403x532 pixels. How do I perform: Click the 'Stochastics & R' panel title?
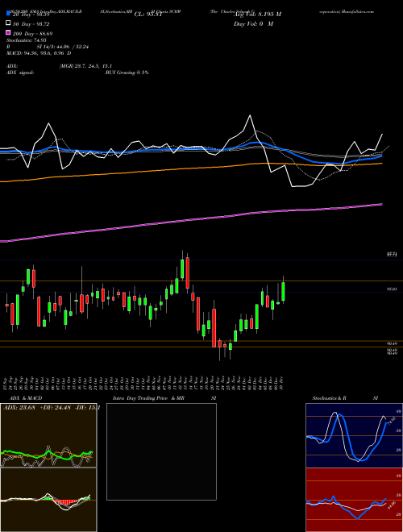pyautogui.click(x=329, y=398)
